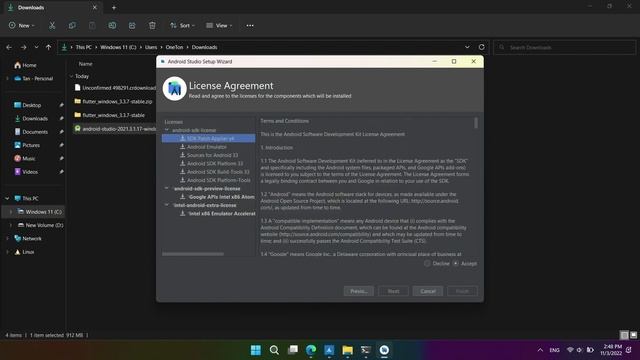Select the Decline radio button
Viewport: 640px width, 360px height.
(427, 263)
